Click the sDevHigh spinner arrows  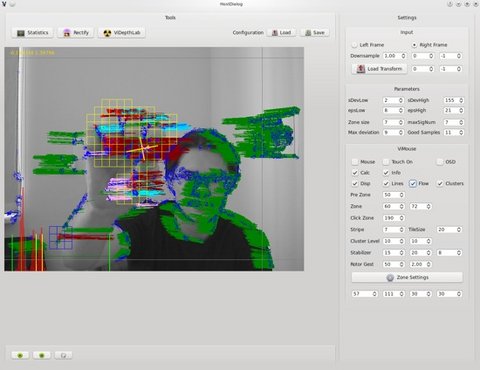461,100
